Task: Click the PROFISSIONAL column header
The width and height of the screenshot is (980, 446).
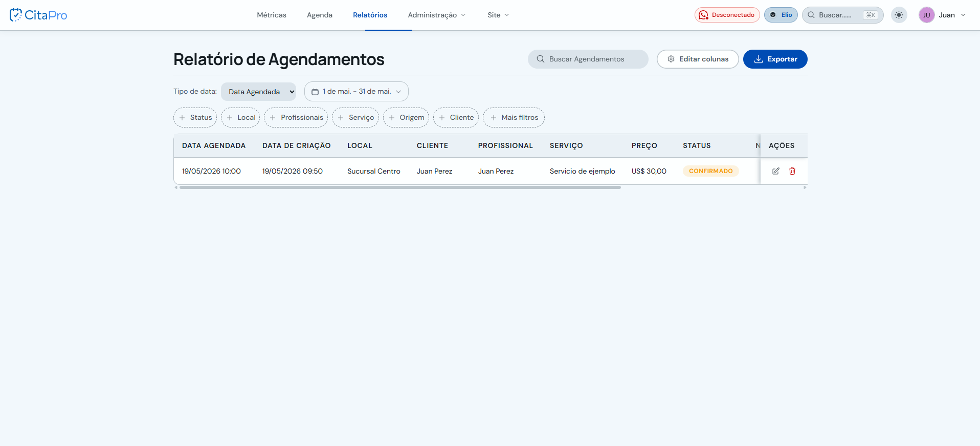Action: tap(505, 145)
